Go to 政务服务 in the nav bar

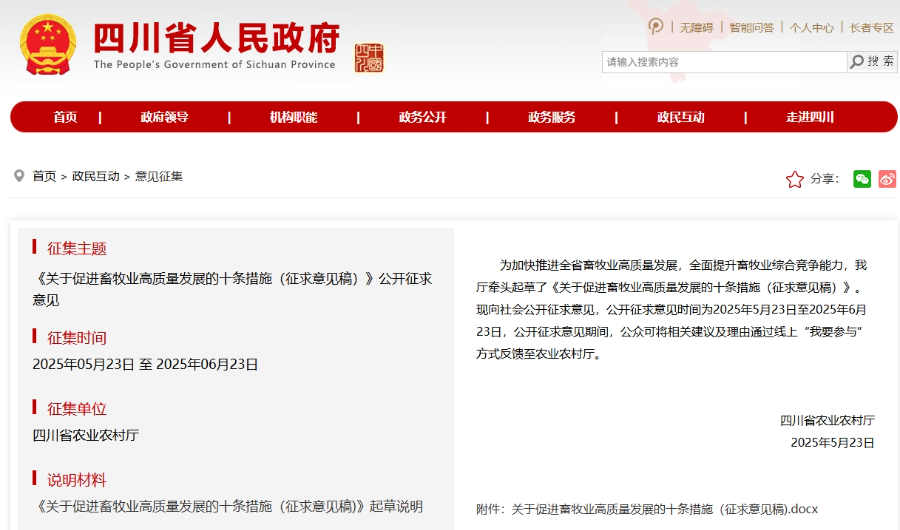tap(551, 117)
